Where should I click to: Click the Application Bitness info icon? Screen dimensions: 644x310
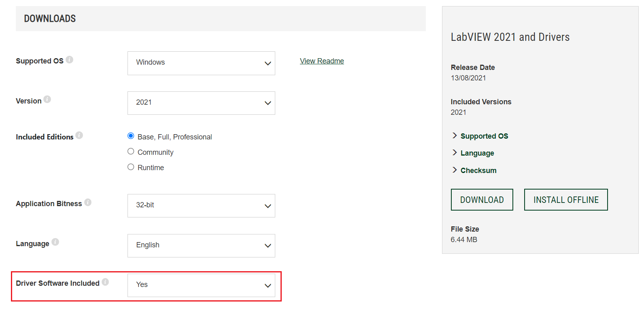(88, 202)
